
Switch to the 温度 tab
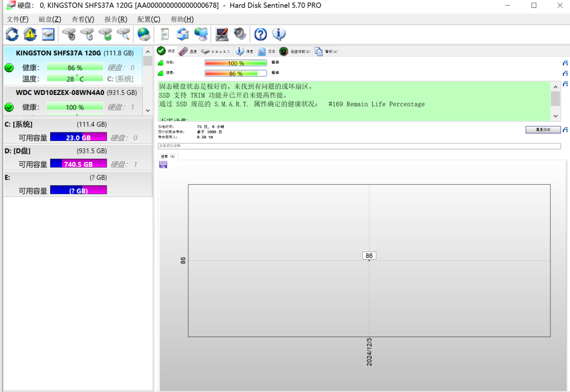click(x=188, y=52)
